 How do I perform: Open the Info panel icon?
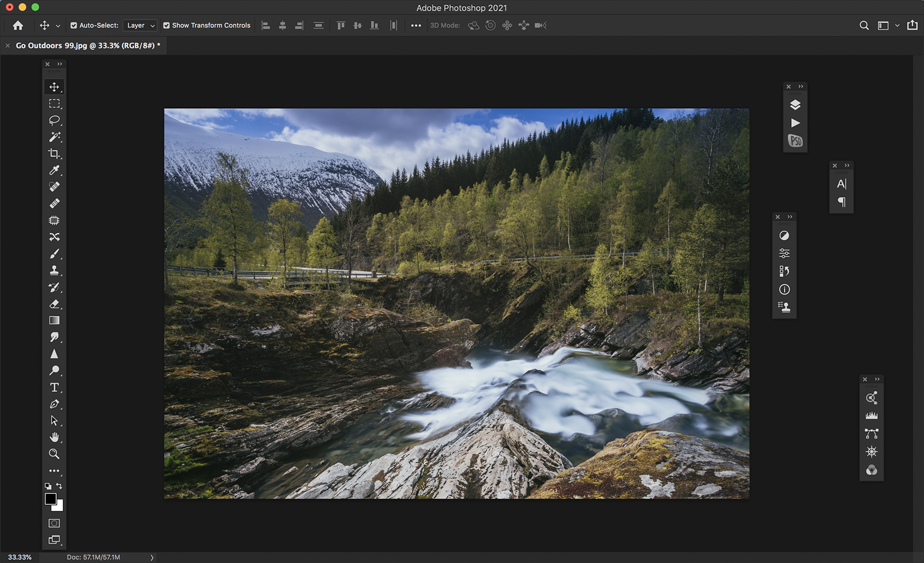point(784,289)
